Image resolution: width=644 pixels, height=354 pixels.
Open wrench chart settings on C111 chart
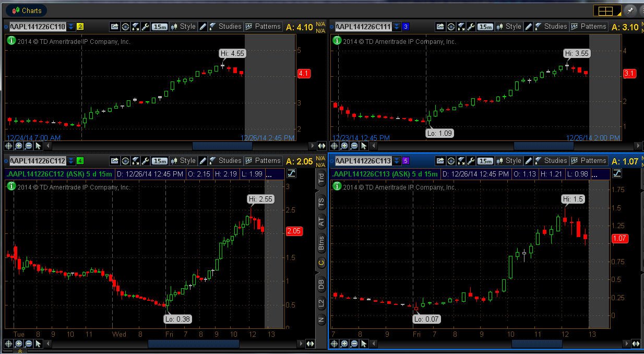pos(471,27)
